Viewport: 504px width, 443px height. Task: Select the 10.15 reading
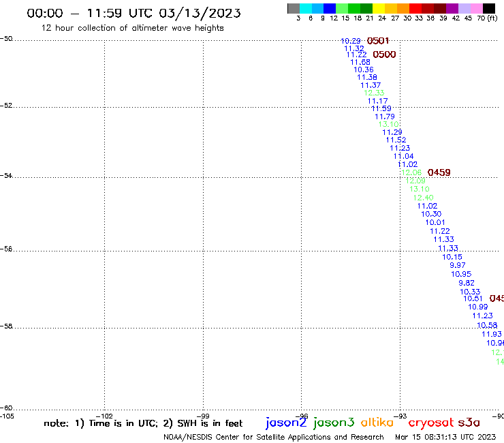(x=452, y=257)
